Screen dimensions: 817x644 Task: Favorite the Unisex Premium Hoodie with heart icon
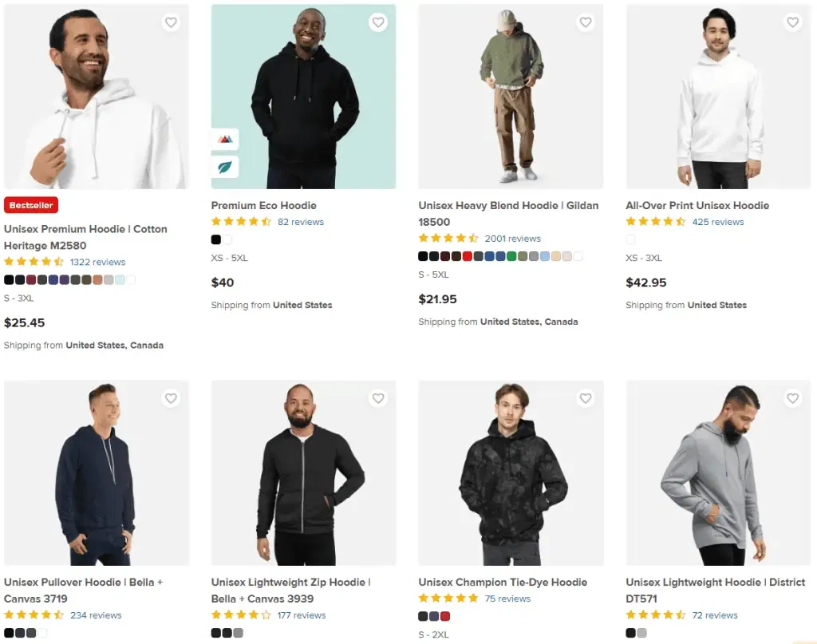(171, 23)
